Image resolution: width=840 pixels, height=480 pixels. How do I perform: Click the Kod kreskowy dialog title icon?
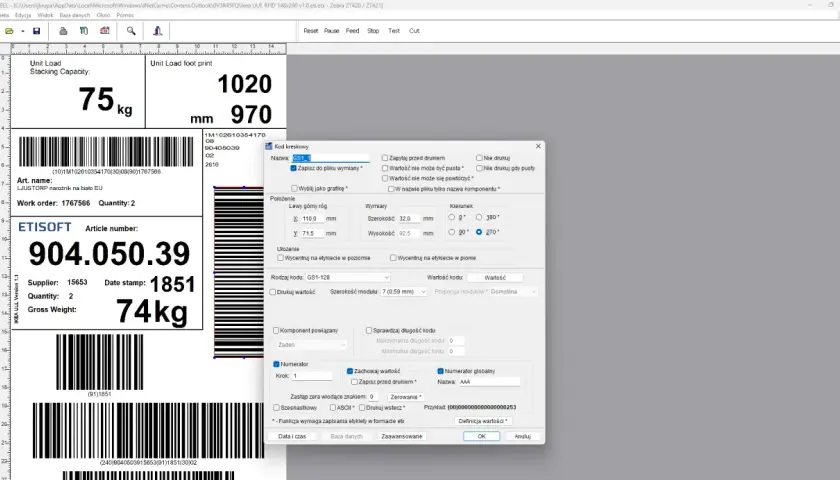(269, 146)
